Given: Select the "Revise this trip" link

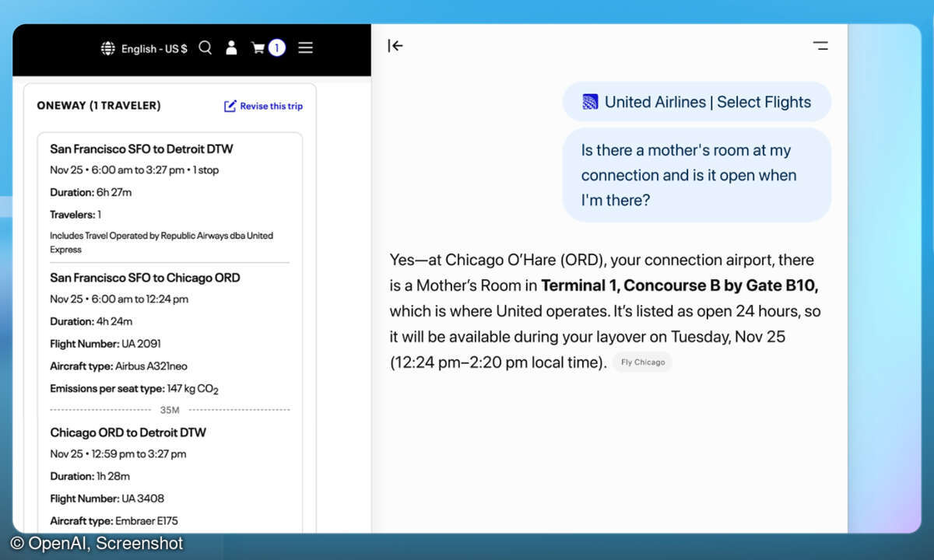Looking at the screenshot, I should coord(271,106).
